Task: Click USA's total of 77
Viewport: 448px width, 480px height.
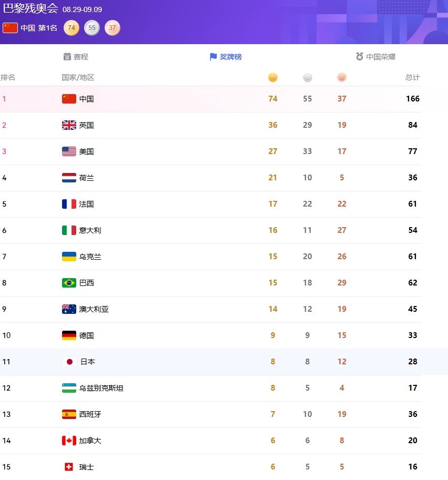Action: [x=413, y=151]
